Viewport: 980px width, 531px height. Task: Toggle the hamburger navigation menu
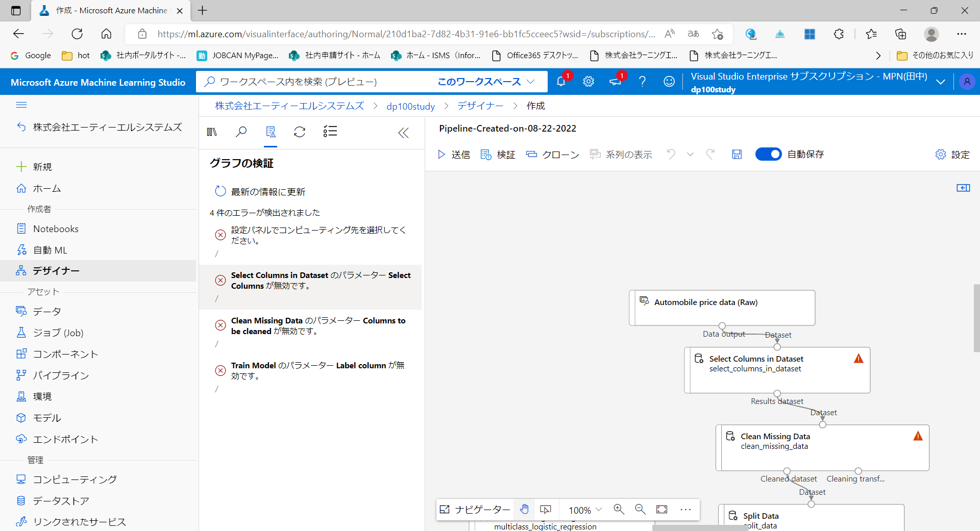click(21, 105)
